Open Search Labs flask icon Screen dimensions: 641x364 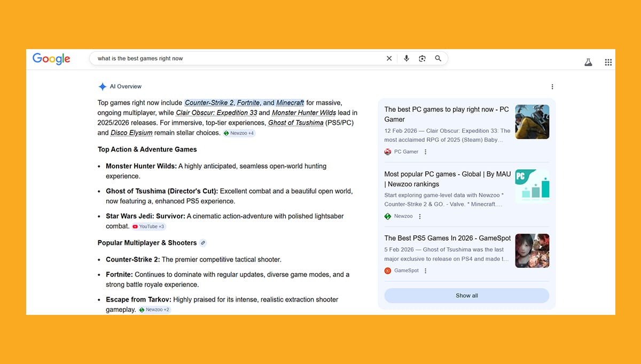click(588, 62)
